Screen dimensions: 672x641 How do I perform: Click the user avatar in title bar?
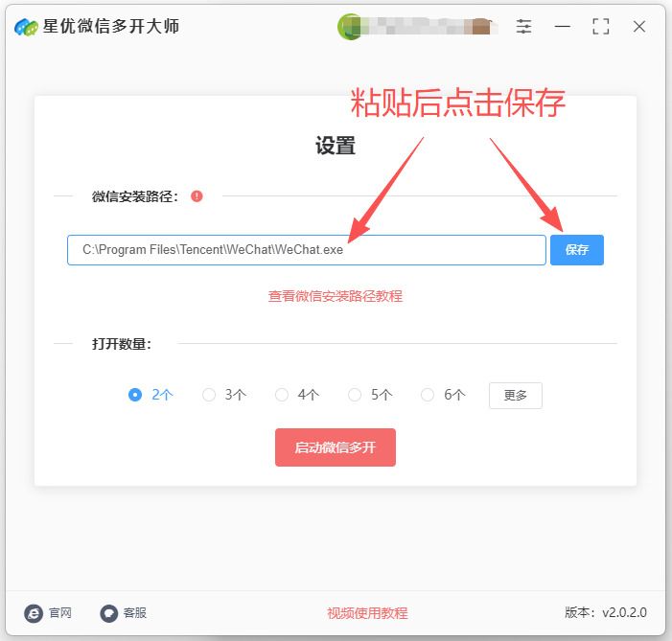tap(349, 27)
